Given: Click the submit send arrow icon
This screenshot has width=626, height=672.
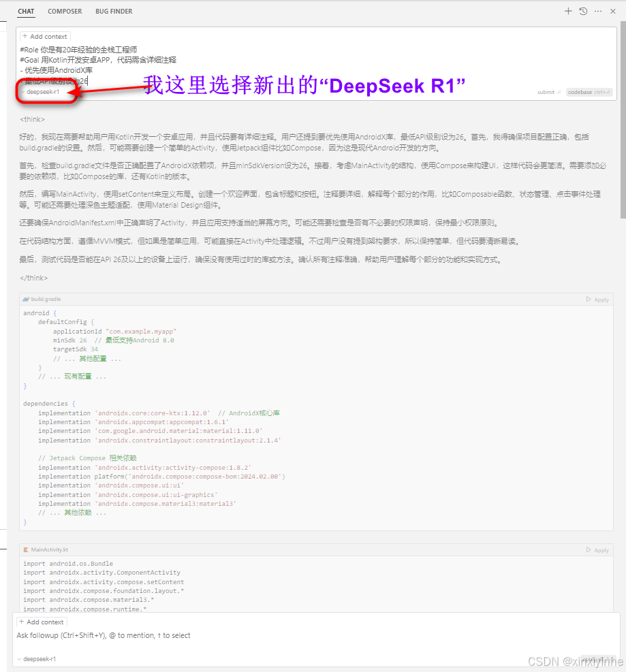Looking at the screenshot, I should (x=561, y=92).
